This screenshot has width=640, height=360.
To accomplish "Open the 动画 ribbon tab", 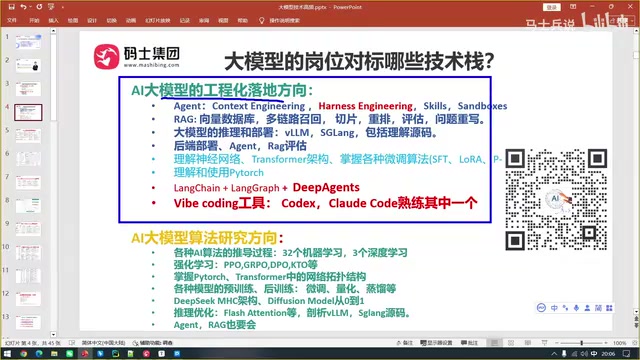I will 131,20.
